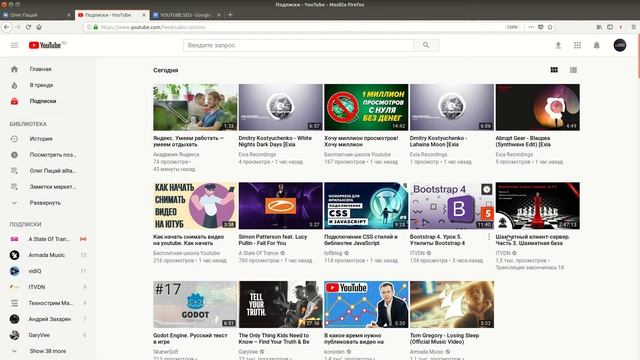640x360 pixels.
Task: Click watch later clock on Bootstrap 4 thumbnail
Action: pyautogui.click(x=487, y=189)
